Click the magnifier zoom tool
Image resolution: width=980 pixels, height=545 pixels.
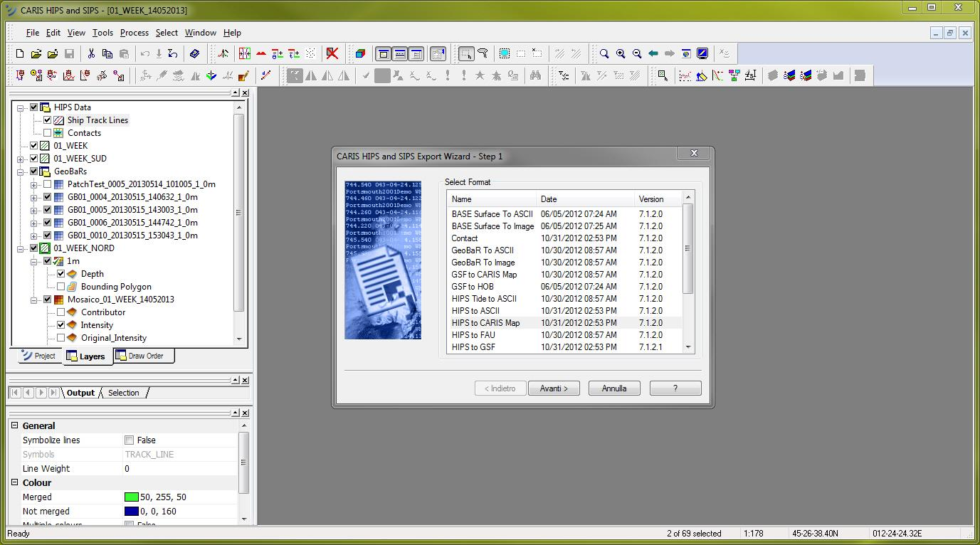[x=604, y=53]
